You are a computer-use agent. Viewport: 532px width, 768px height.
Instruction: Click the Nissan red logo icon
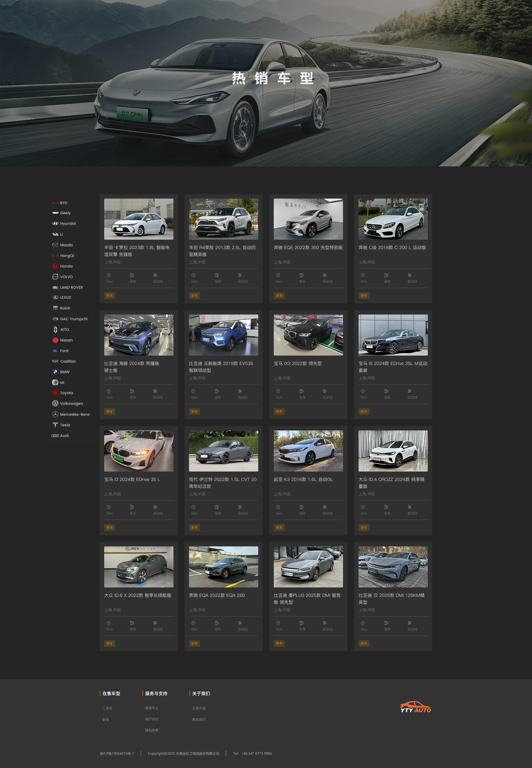pos(55,340)
